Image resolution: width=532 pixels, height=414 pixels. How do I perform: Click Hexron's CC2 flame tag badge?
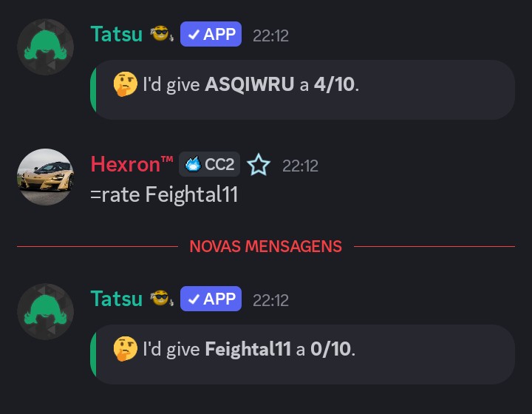[x=210, y=164]
